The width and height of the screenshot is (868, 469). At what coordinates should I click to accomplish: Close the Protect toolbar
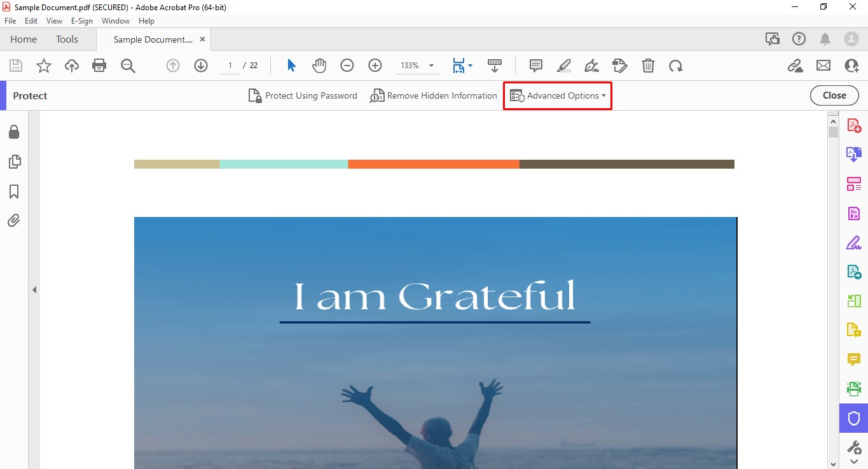[x=834, y=95]
